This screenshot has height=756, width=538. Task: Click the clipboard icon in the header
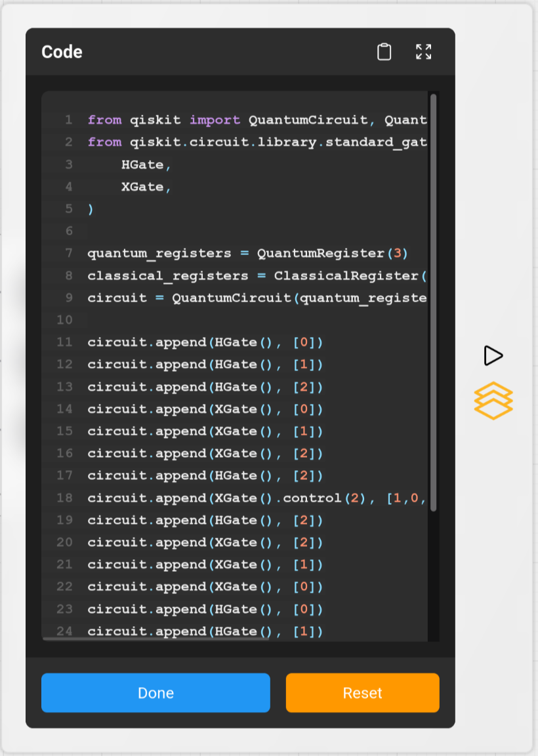pyautogui.click(x=384, y=52)
